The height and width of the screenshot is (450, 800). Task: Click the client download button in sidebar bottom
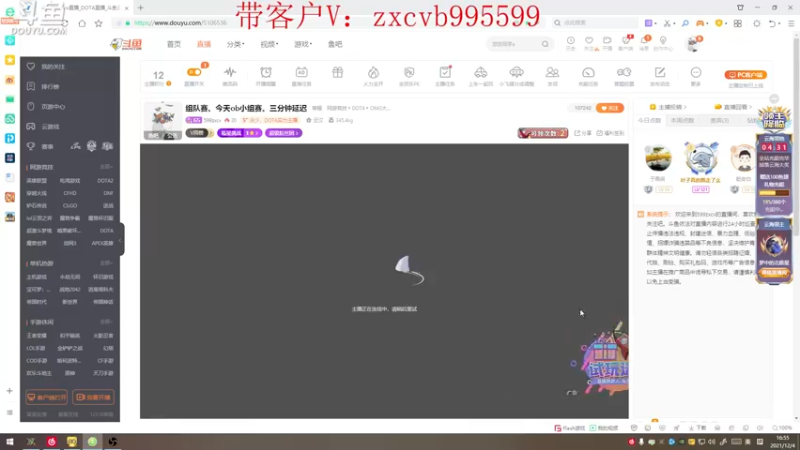click(x=46, y=397)
